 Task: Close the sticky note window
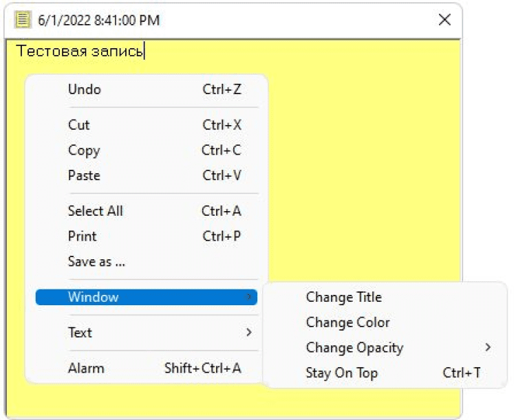tap(444, 20)
